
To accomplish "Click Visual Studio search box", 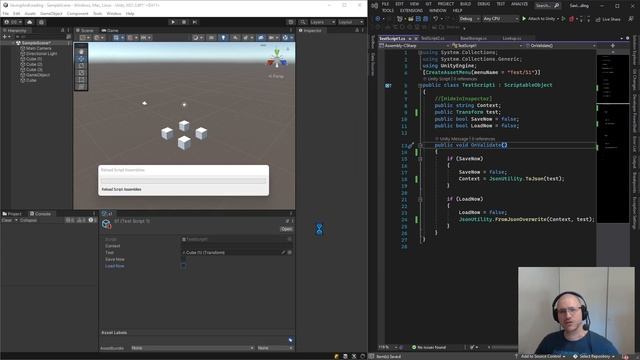I will [x=547, y=6].
